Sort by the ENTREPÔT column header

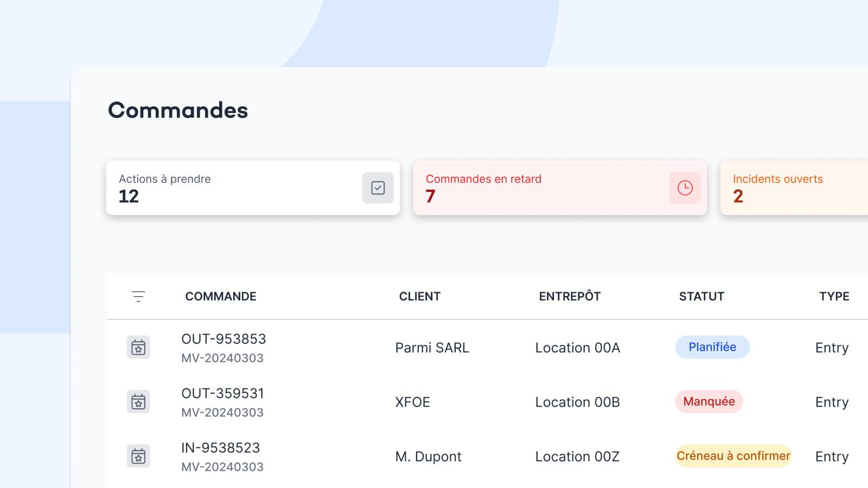(x=570, y=296)
